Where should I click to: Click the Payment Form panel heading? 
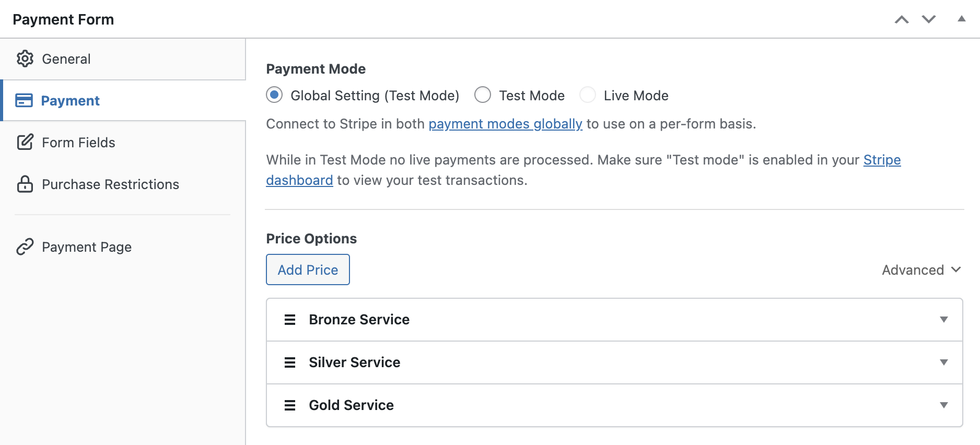click(63, 19)
